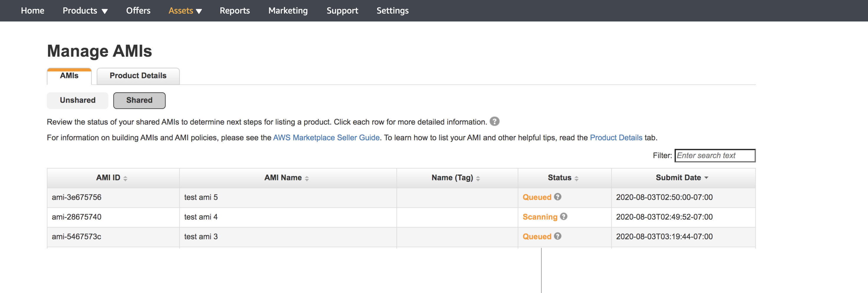Select the Shared AMIs toggle

coord(139,100)
